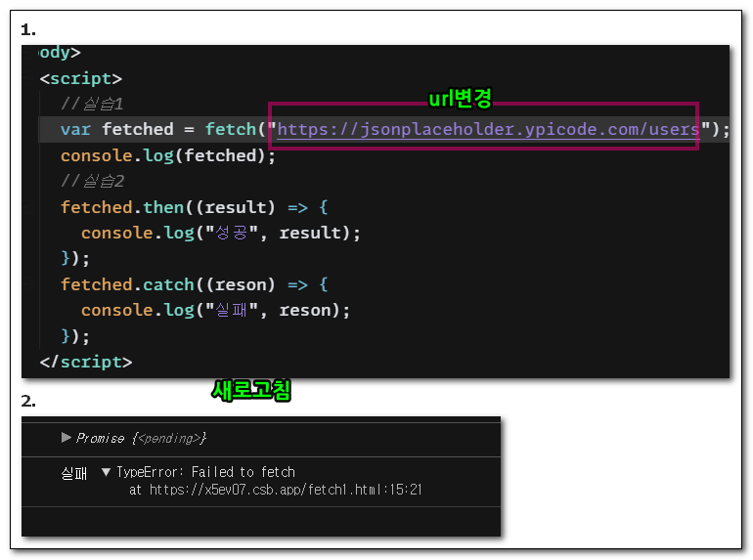Click the "reson" parameter in catch callback
The image size is (753, 560).
[x=240, y=284]
